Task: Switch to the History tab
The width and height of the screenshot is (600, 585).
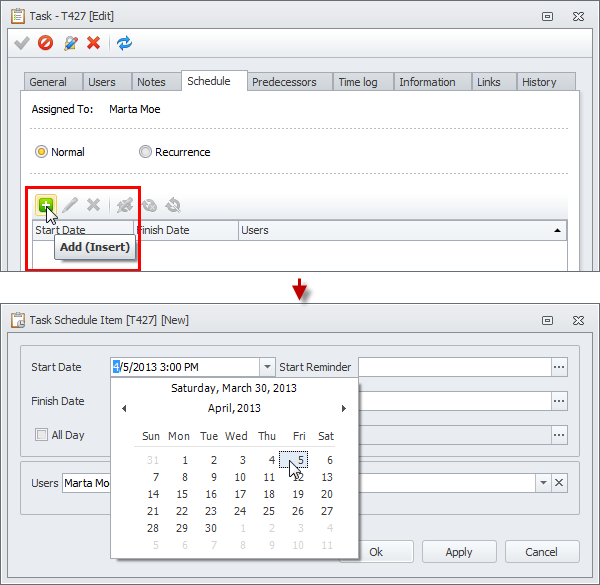Action: click(x=546, y=82)
